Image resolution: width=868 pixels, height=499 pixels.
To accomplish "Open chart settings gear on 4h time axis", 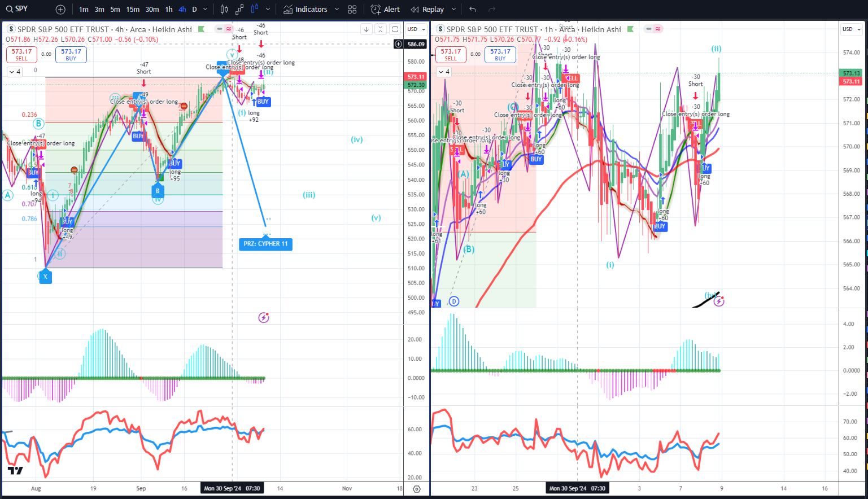I will 417,489.
